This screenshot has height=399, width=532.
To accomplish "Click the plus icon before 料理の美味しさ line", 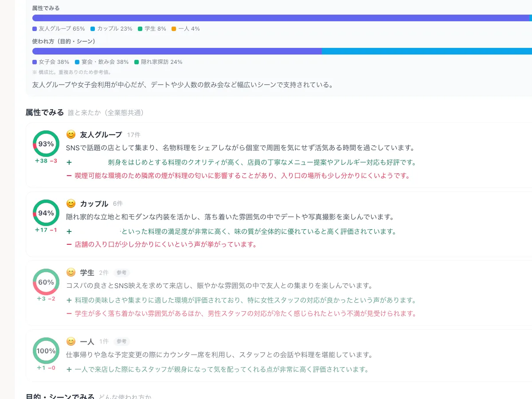I will pos(69,300).
